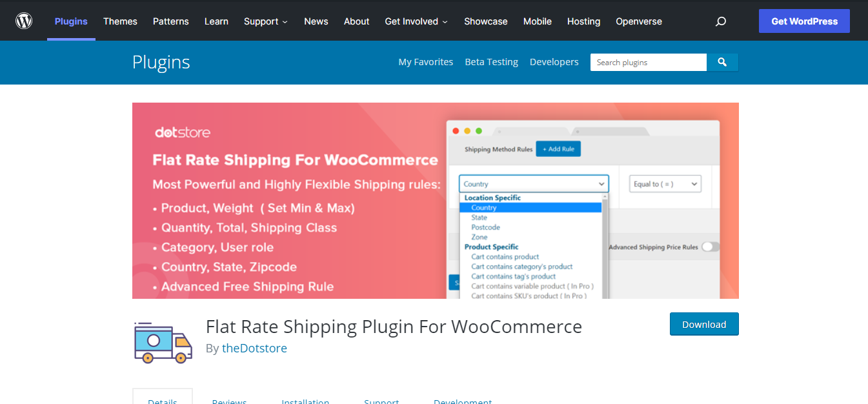Viewport: 868px width, 404px height.
Task: Open the site search magnifier icon
Action: pyautogui.click(x=721, y=21)
